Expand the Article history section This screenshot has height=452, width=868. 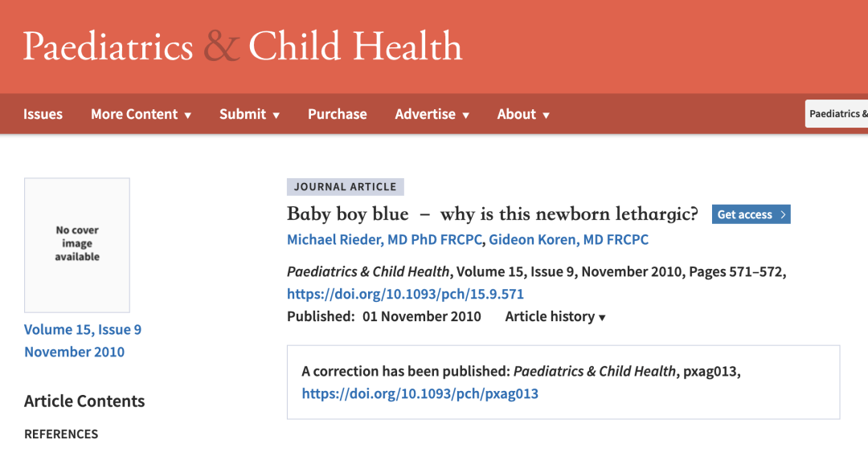tap(555, 316)
